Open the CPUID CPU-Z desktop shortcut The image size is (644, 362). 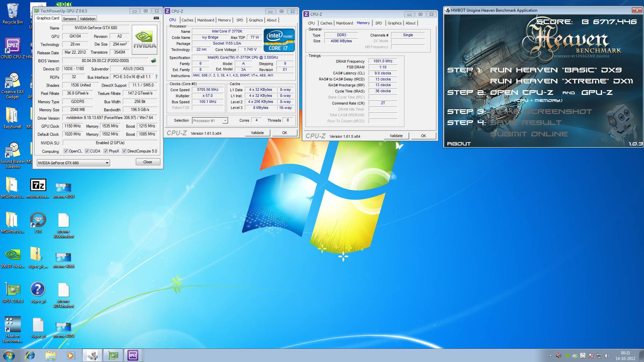[12, 48]
